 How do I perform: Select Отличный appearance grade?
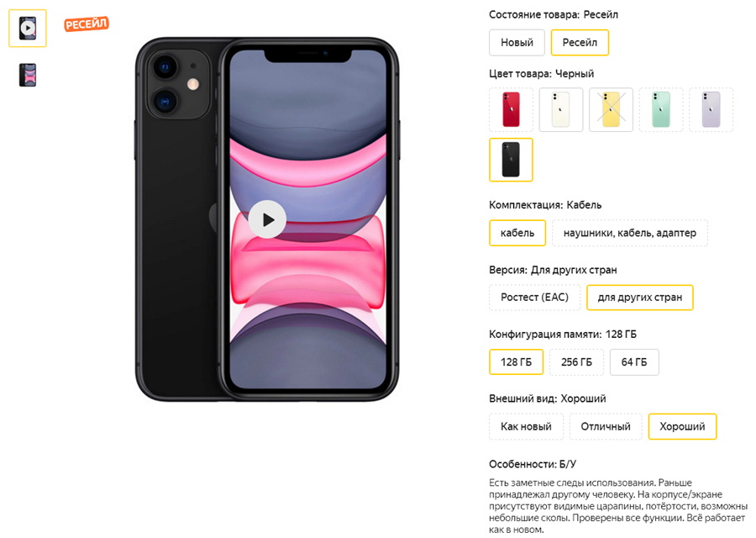pos(606,426)
